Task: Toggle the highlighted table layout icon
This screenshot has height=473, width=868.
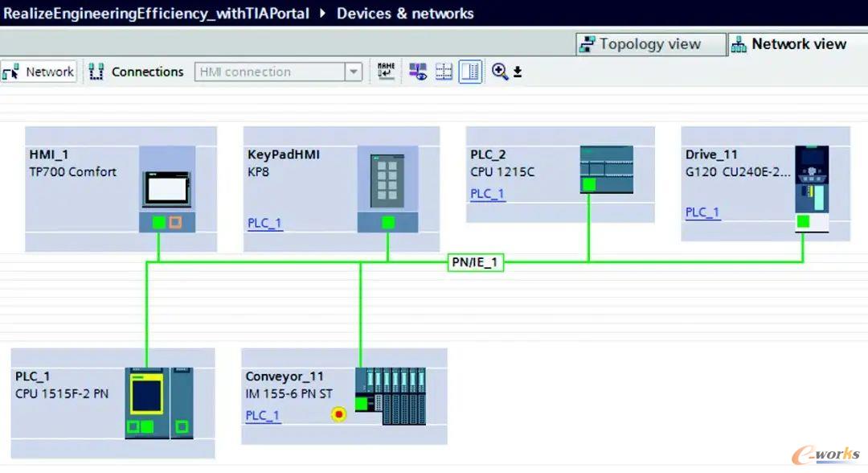Action: (x=470, y=72)
